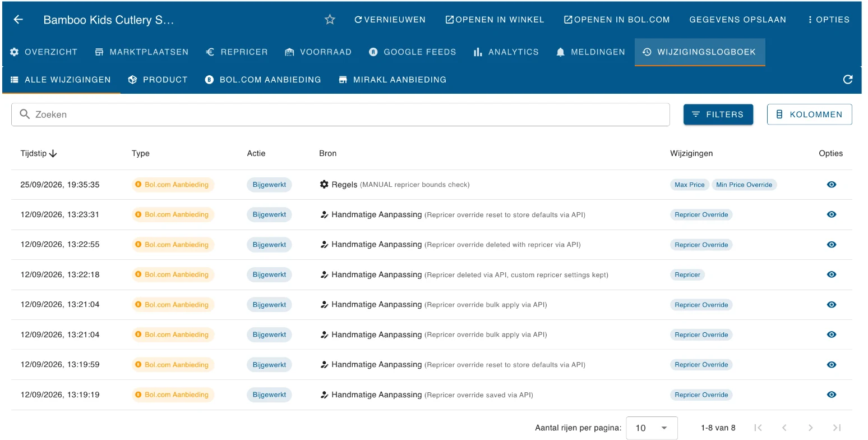This screenshot has height=440, width=868.
Task: Switch to the Marktplaatsen tab
Action: pos(142,52)
